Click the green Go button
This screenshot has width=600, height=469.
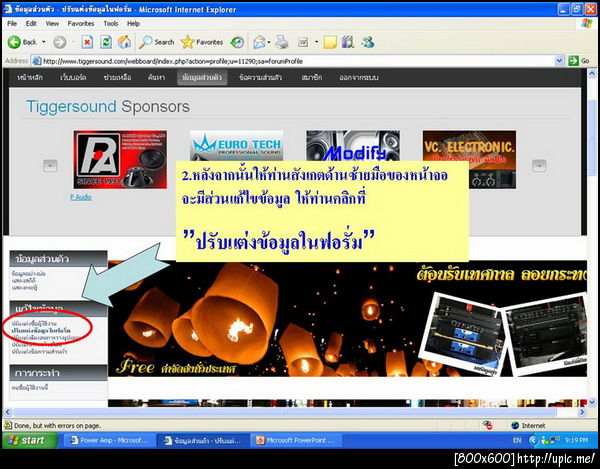(x=579, y=61)
